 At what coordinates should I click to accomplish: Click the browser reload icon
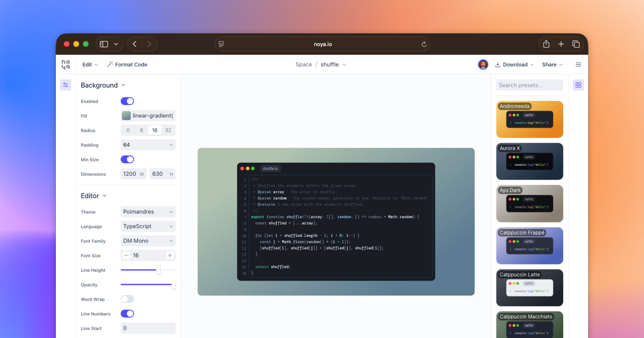pos(424,44)
